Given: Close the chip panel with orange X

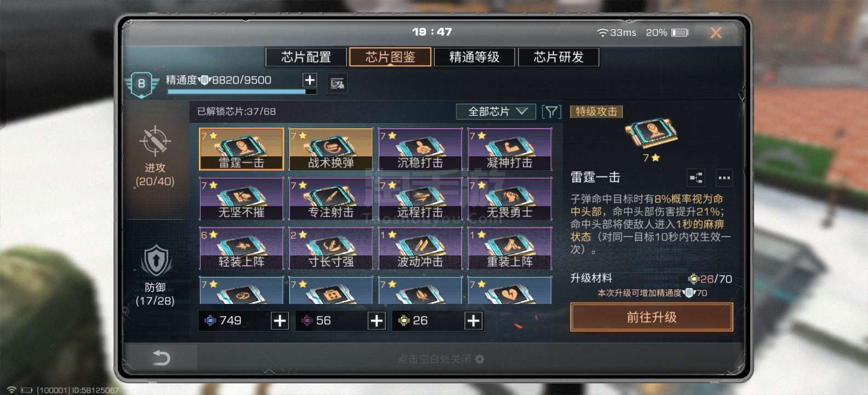Looking at the screenshot, I should tap(716, 33).
